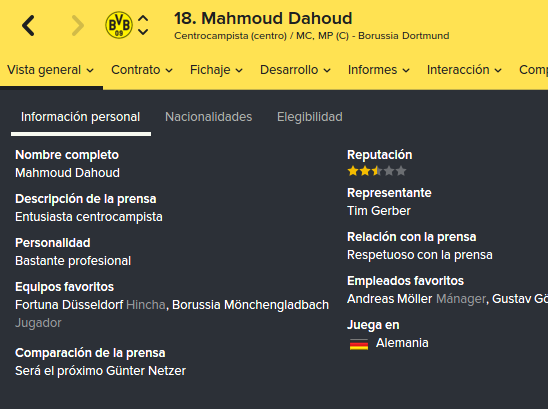Open Andreas Möller staff profile
548x409 pixels.
coord(390,299)
